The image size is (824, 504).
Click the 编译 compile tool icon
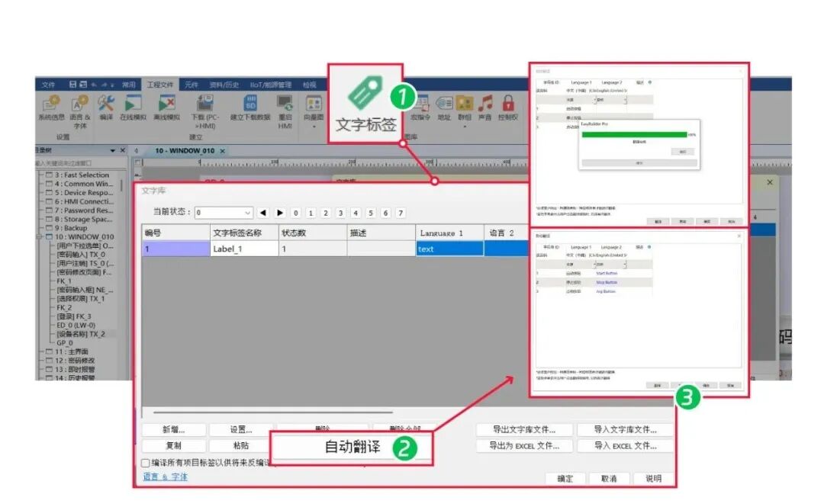106,108
